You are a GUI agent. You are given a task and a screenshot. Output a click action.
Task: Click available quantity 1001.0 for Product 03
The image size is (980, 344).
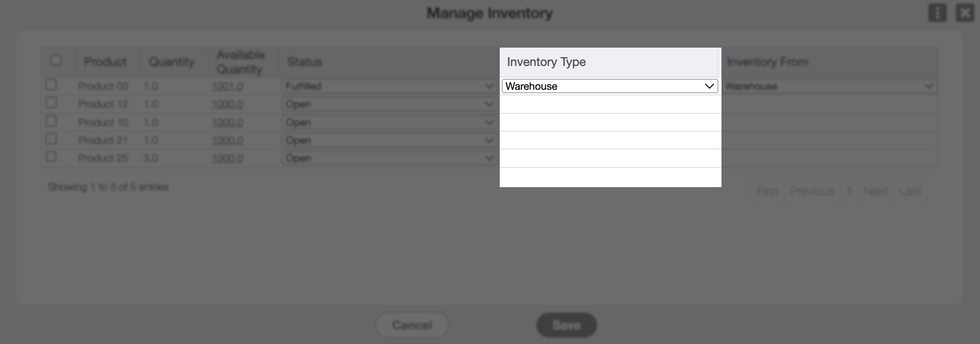pyautogui.click(x=227, y=87)
